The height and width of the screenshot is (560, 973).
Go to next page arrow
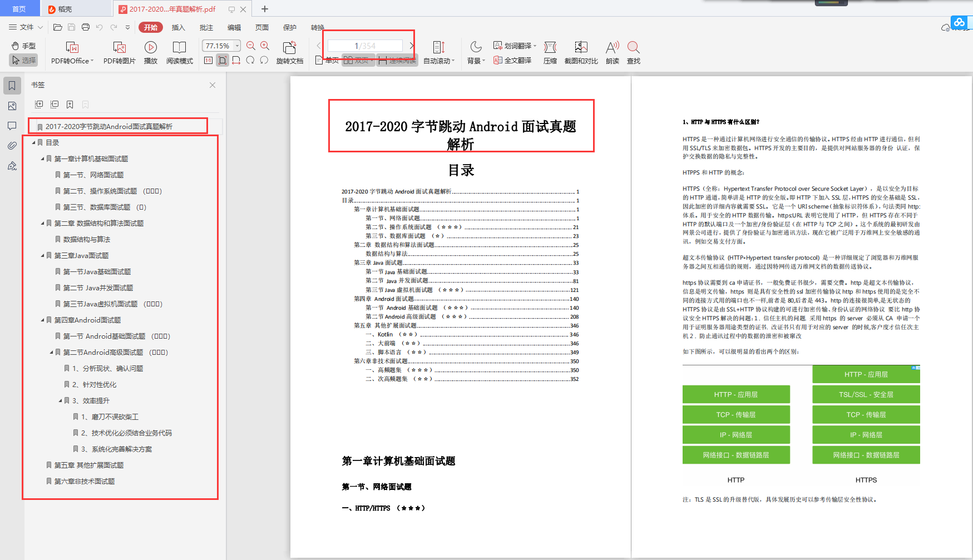411,46
